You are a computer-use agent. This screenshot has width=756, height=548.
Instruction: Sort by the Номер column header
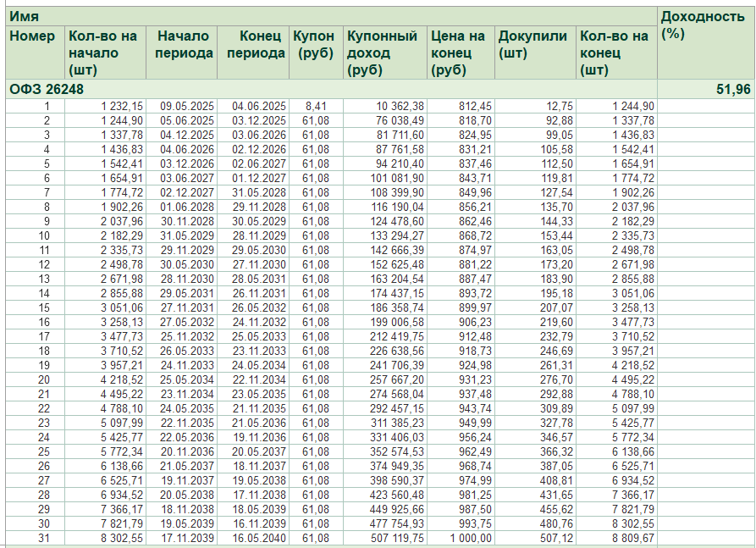pyautogui.click(x=32, y=36)
